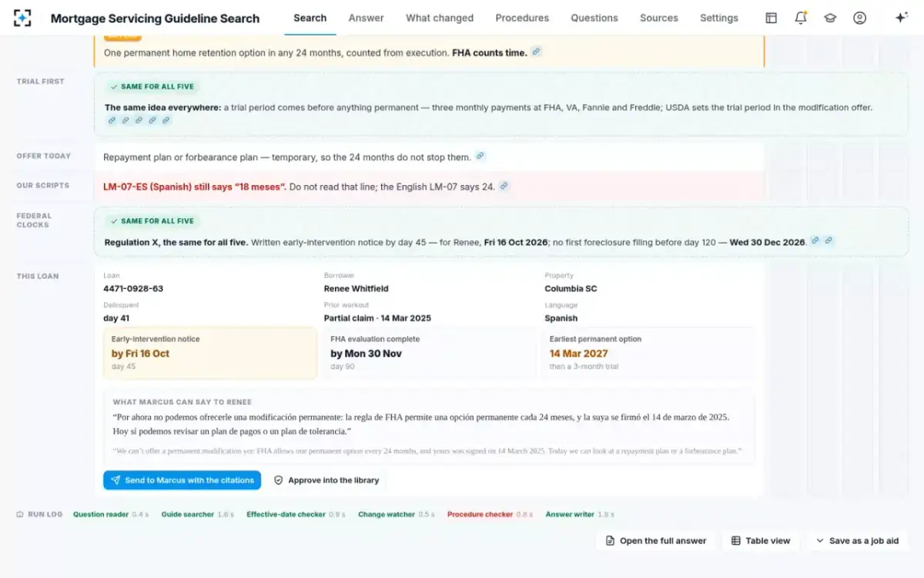
Task: Open the Settings tab
Action: point(719,18)
